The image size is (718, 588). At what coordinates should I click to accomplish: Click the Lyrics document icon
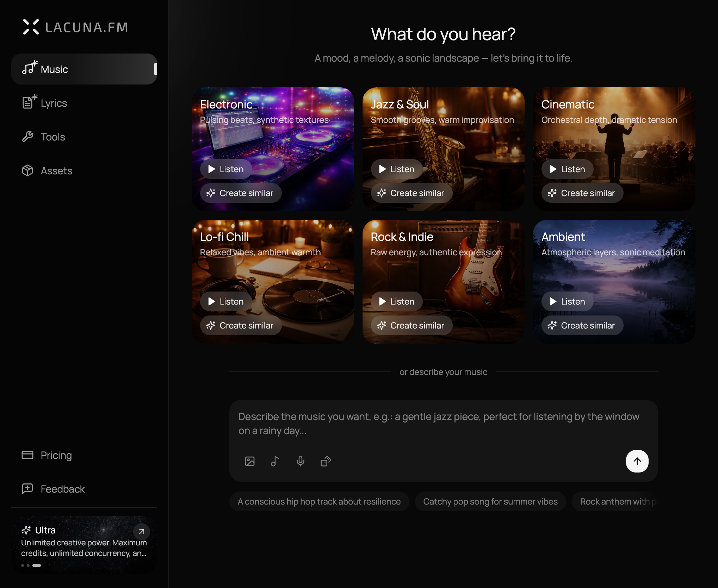click(x=30, y=102)
